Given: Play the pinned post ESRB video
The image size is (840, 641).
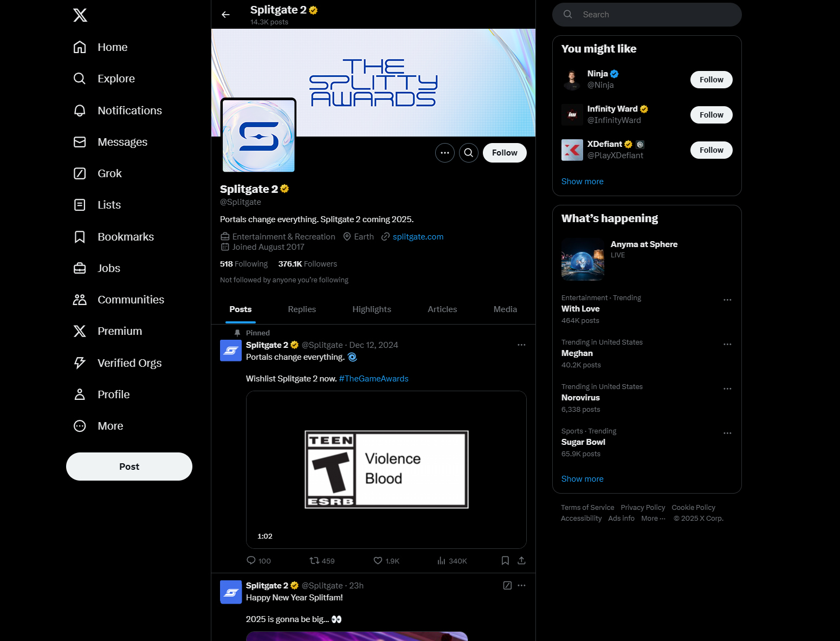Looking at the screenshot, I should pyautogui.click(x=386, y=470).
